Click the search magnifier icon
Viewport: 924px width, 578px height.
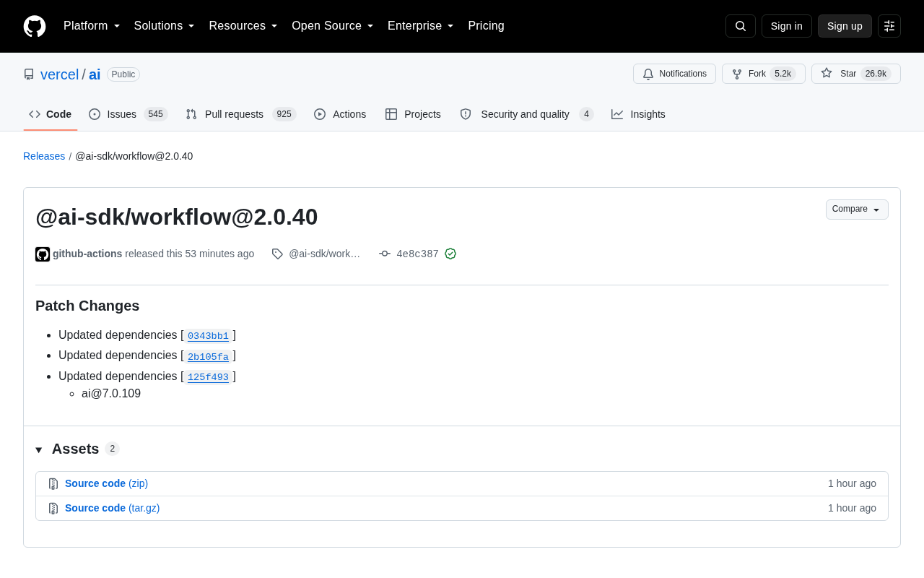(x=741, y=26)
